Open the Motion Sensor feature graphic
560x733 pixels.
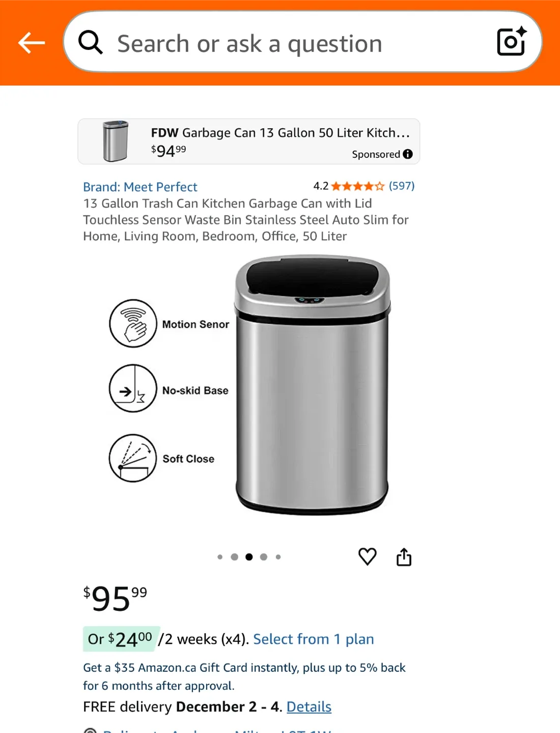[133, 324]
